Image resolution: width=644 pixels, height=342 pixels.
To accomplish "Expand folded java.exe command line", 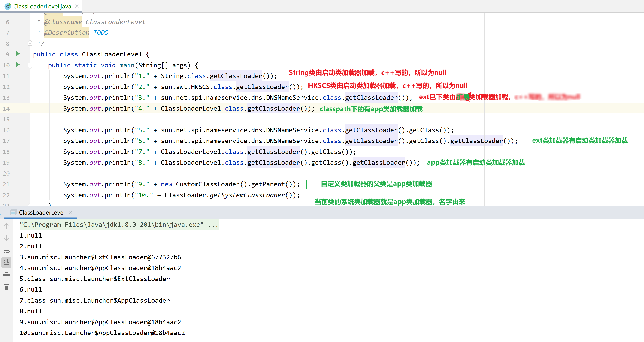I will 213,225.
